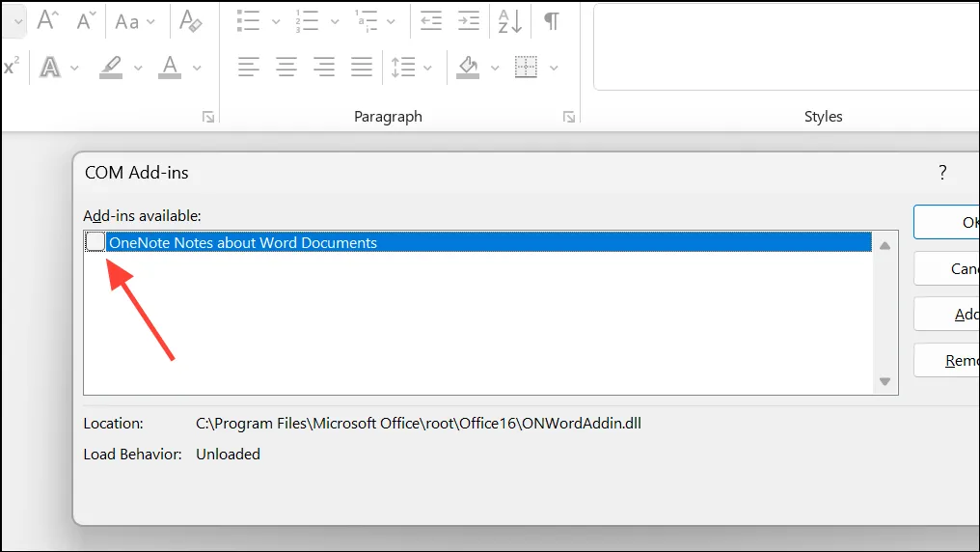Open font color dropdown arrow
The height and width of the screenshot is (552, 980).
tap(197, 68)
